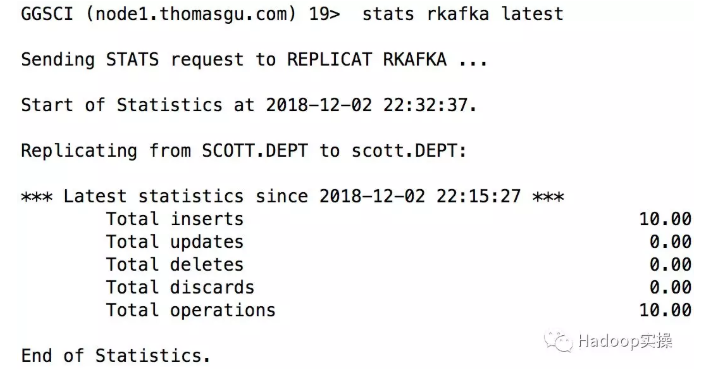Click the 'stats rkafka latest' command text

pos(463,13)
